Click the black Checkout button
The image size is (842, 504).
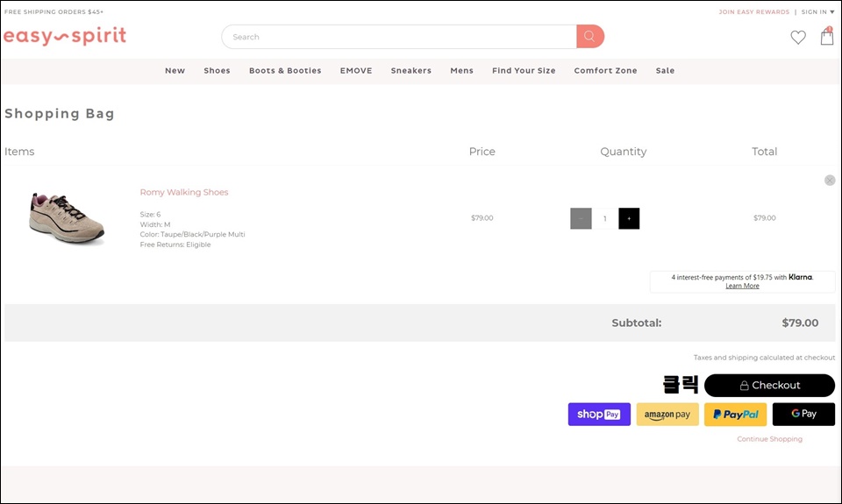769,386
